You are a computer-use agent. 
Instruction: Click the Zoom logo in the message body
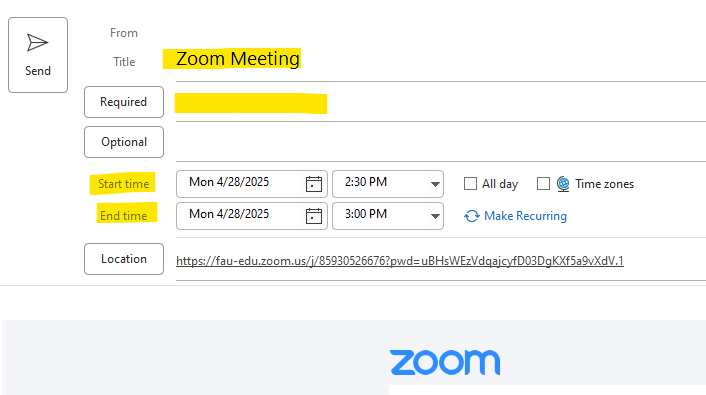(445, 362)
